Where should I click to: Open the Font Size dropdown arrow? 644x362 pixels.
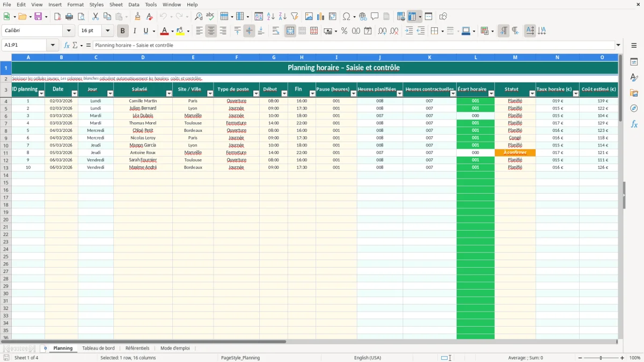click(107, 31)
